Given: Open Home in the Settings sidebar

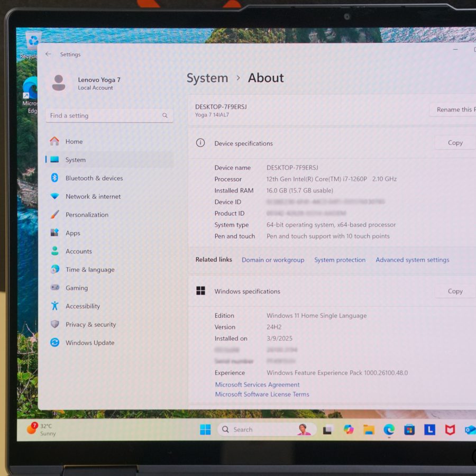Looking at the screenshot, I should coord(109,141).
